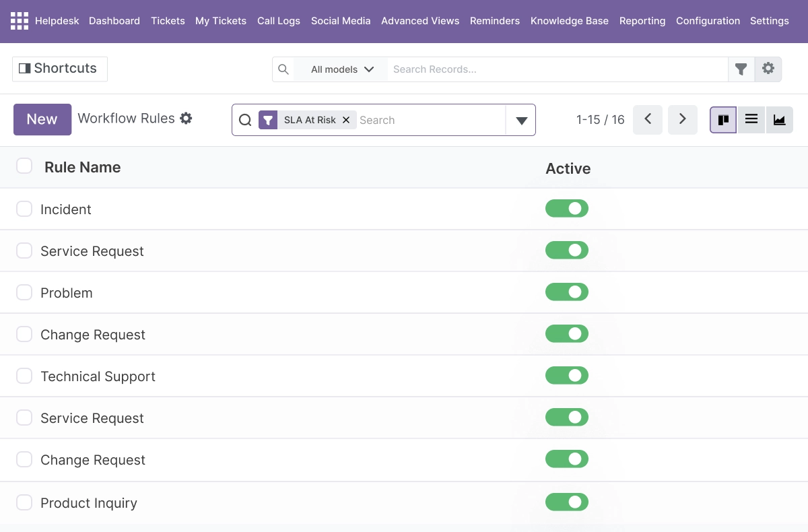Sort by Active column header

[x=568, y=168]
